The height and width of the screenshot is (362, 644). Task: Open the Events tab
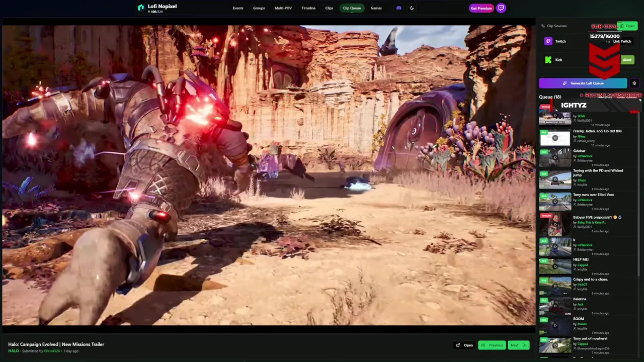coord(238,8)
